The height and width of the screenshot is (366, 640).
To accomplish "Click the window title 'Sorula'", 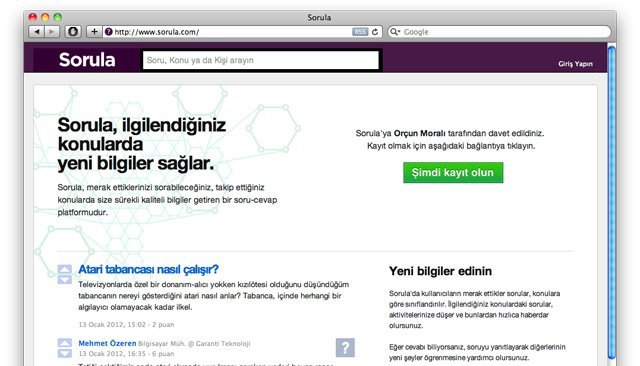I will tap(319, 18).
